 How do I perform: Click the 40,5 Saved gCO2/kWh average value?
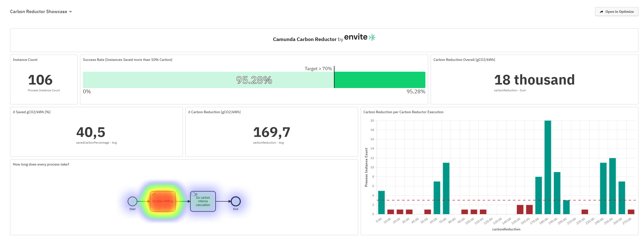91,132
